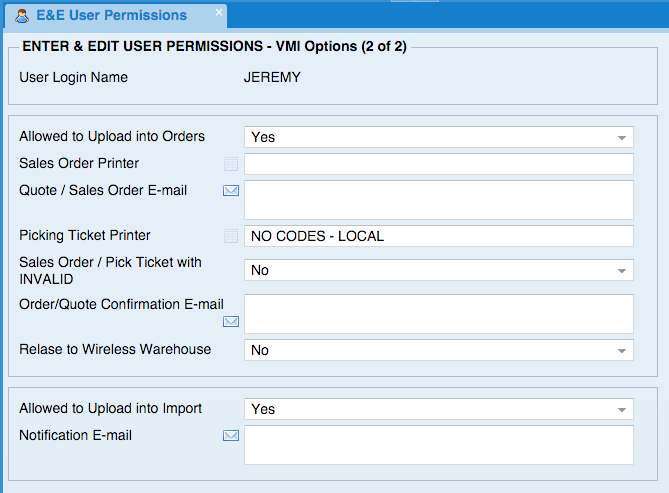Click the Quote / Sales Order E-mail envelope icon

231,190
